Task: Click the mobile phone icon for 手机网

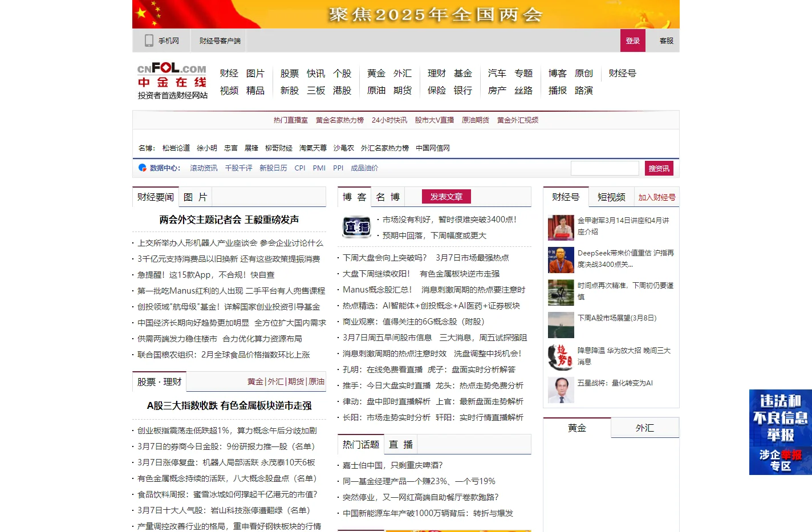Action: tap(149, 40)
